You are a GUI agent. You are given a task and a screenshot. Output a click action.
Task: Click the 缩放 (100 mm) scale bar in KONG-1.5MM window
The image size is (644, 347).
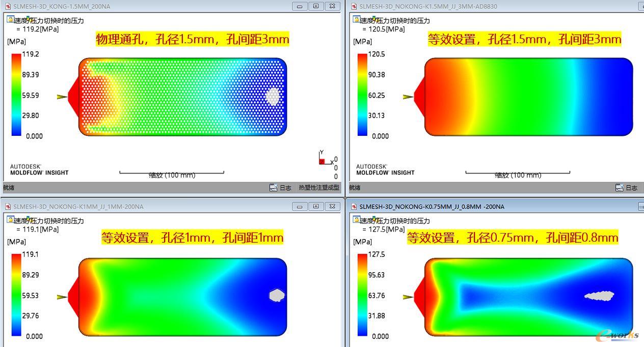pos(172,175)
